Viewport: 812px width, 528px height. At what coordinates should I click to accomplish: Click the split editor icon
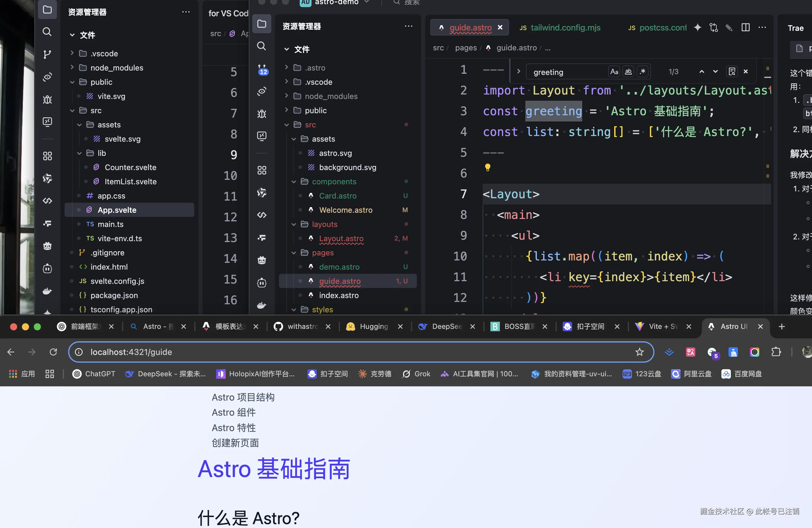pos(745,28)
